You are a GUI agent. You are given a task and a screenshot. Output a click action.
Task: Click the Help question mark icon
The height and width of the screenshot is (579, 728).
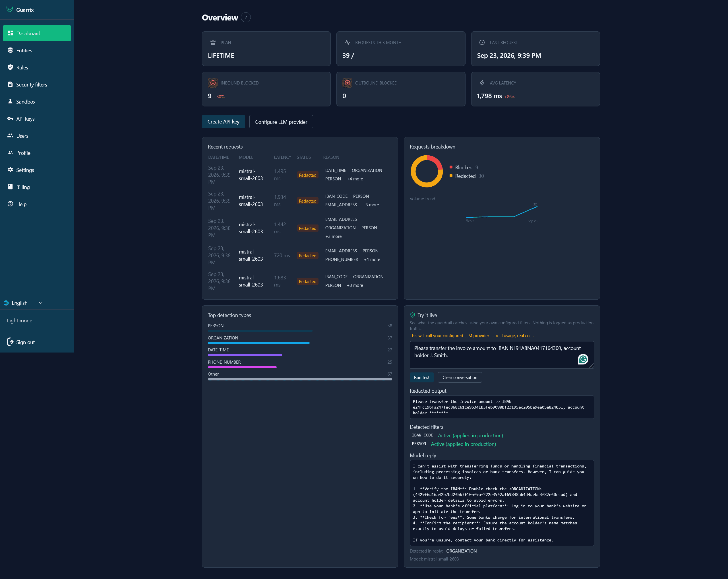(11, 204)
